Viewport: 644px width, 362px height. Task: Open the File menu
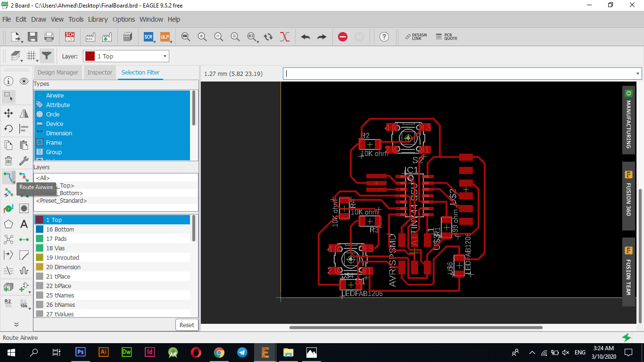7,19
